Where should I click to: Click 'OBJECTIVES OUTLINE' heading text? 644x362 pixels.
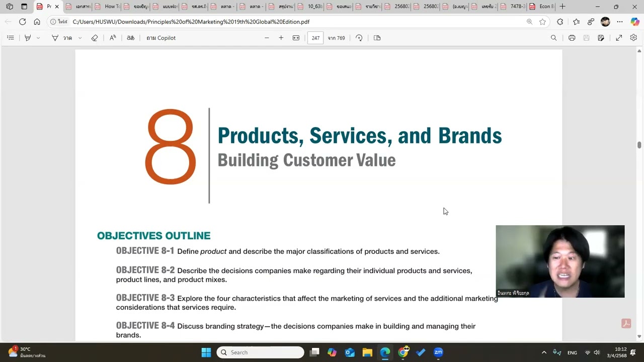coord(153,236)
